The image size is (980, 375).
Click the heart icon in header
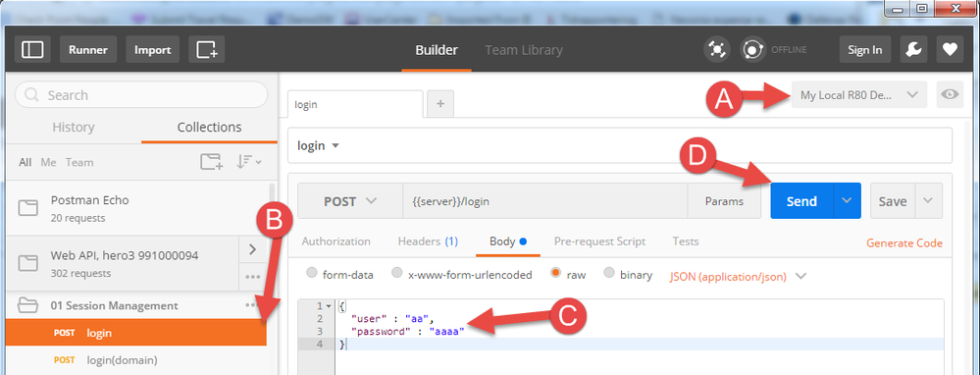click(950, 50)
